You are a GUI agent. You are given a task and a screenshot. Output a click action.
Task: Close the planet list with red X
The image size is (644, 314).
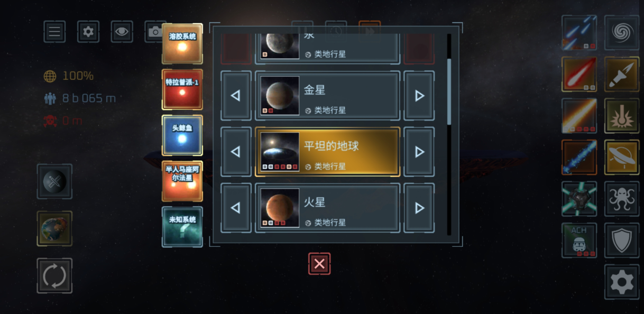tap(319, 264)
